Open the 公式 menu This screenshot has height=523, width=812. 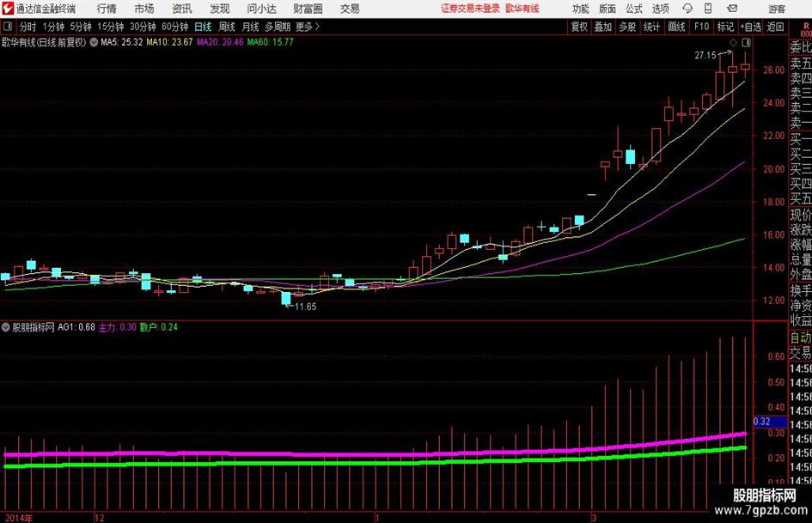[633, 9]
